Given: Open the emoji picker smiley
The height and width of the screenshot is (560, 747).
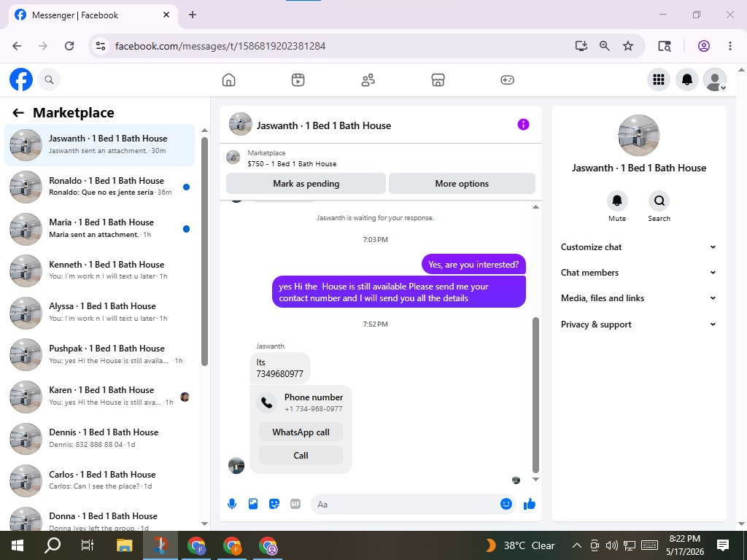Looking at the screenshot, I should 506,504.
